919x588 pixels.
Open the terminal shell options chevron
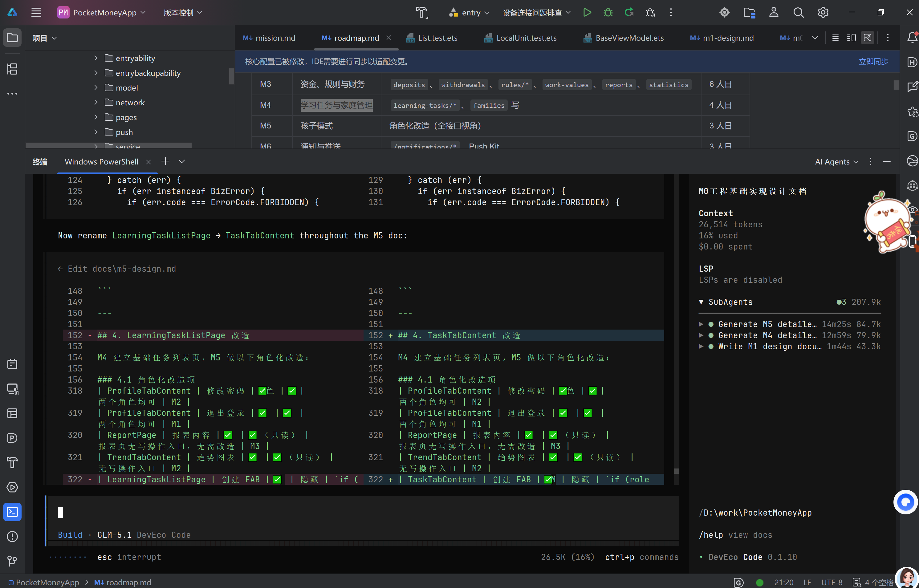coord(182,161)
